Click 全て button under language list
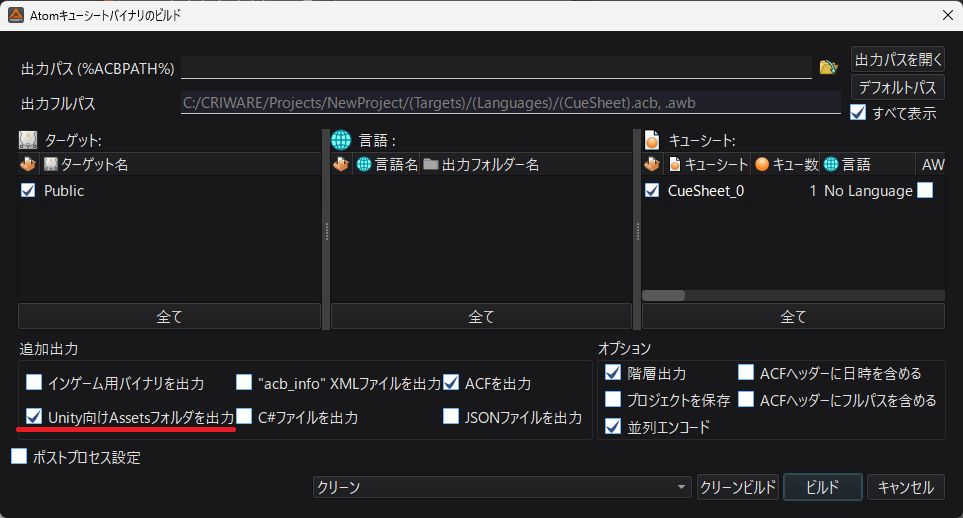 point(482,316)
